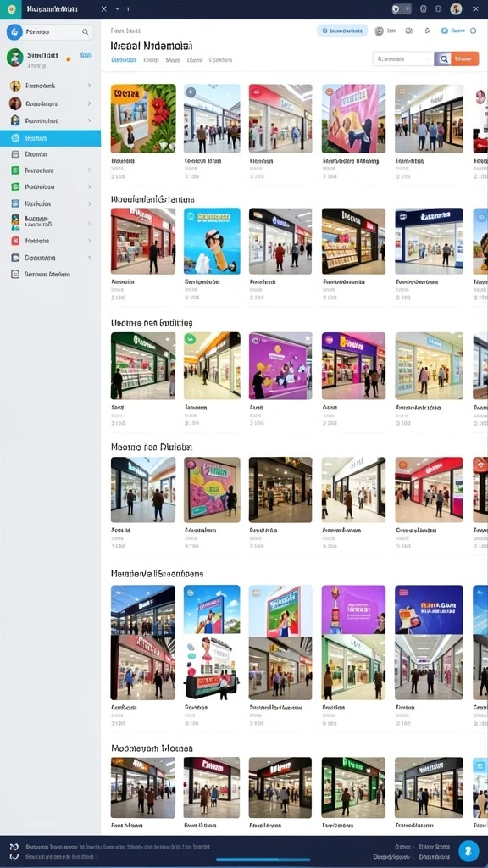Click the orange button beside search
The image size is (488, 868).
coord(465,58)
